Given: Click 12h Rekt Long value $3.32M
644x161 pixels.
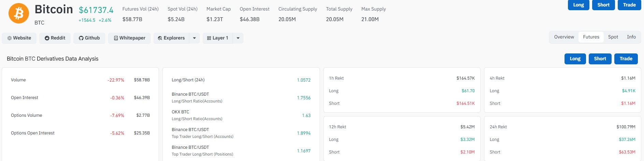Looking at the screenshot, I should (468, 140).
